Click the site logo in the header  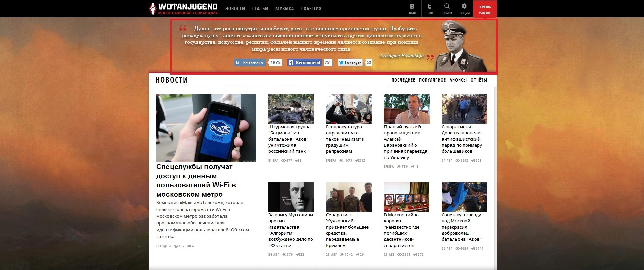[184, 8]
